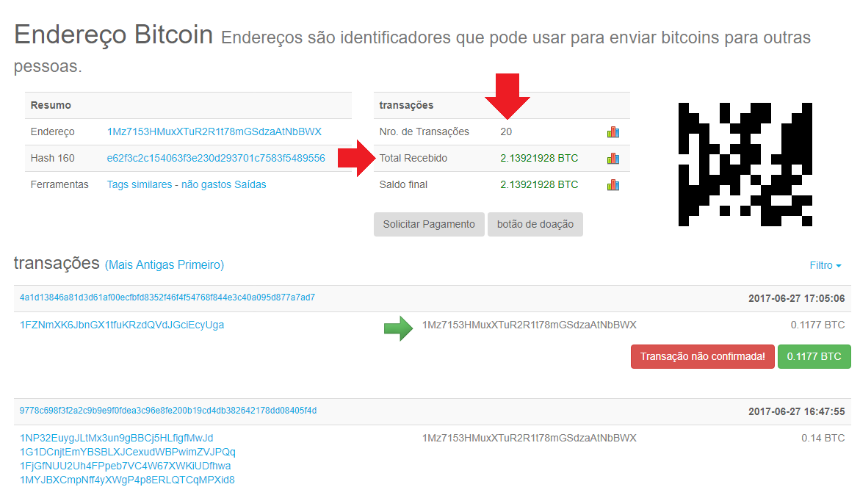Open chart icon for Total Recebido
This screenshot has width=860, height=487.
pos(613,158)
